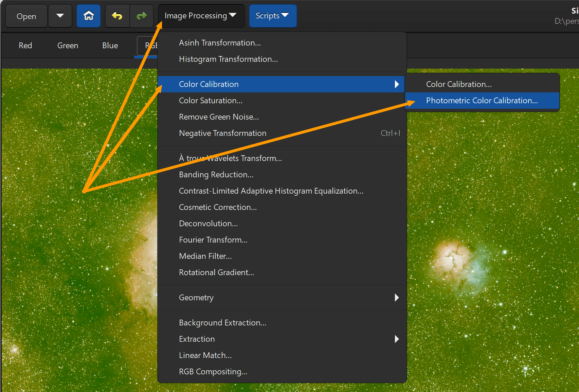This screenshot has height=392, width=579.
Task: Expand the Extraction submenu arrow
Action: (396, 339)
